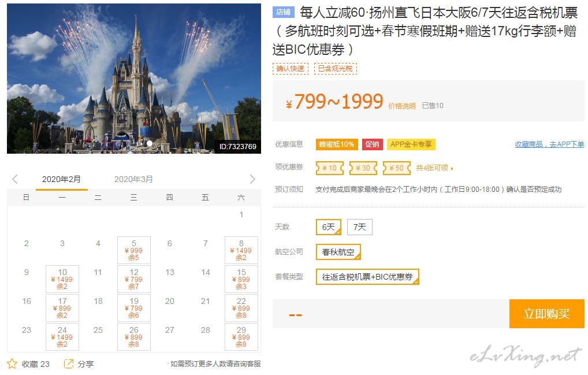The width and height of the screenshot is (588, 375).
Task: Click 立即购买 buy now button
Action: (547, 314)
